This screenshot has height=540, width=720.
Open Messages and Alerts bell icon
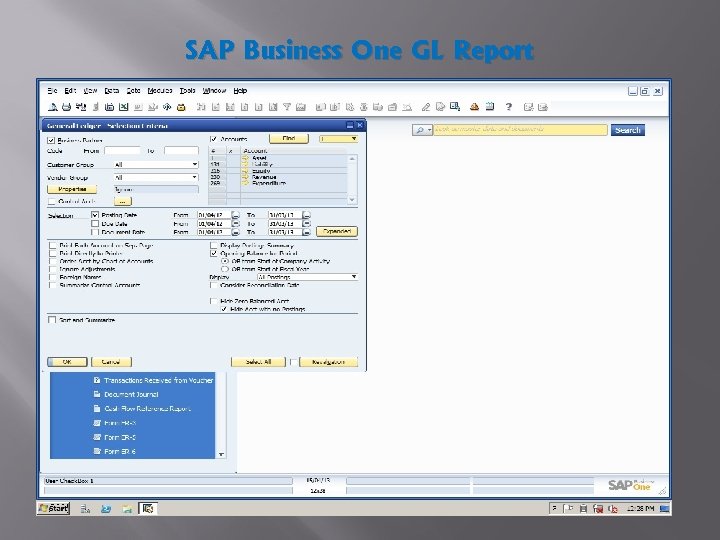(474, 107)
